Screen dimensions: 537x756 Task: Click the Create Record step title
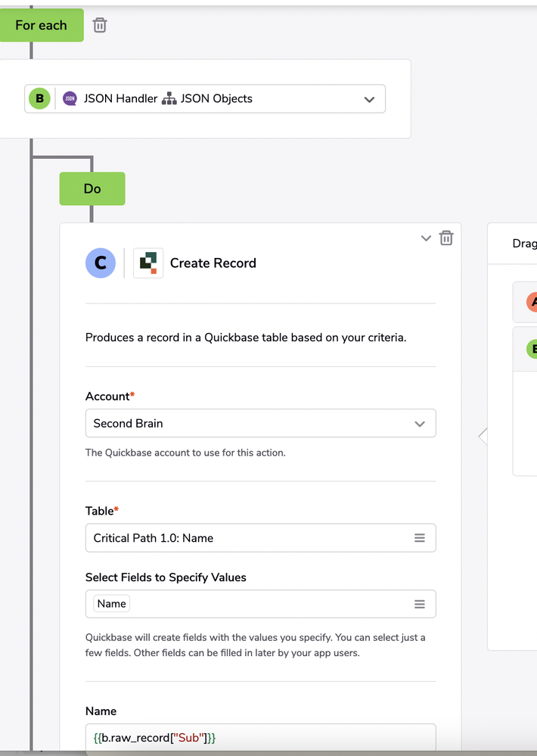coord(213,263)
